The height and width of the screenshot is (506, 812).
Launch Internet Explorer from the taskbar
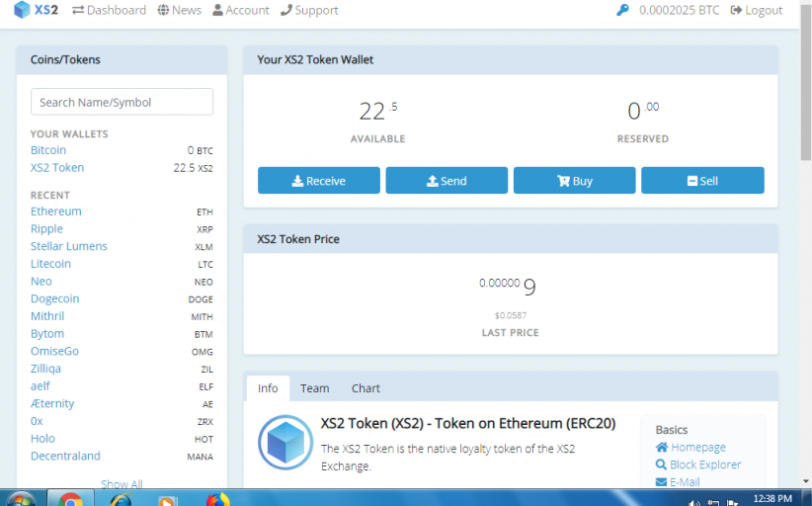(x=121, y=499)
